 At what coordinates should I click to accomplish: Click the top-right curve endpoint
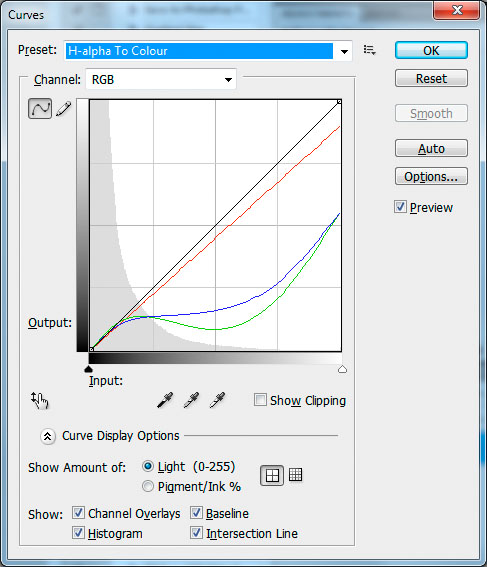coord(339,102)
